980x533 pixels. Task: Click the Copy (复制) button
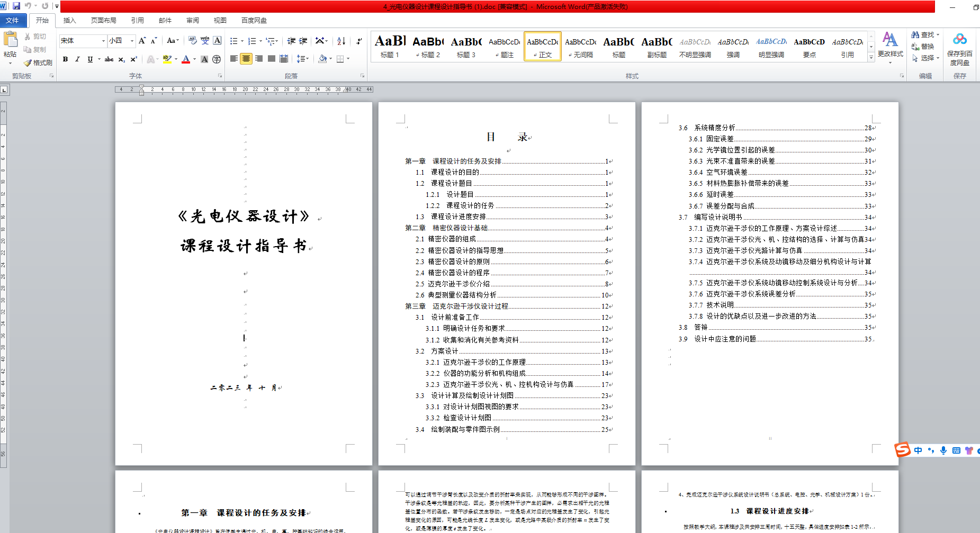(35, 50)
